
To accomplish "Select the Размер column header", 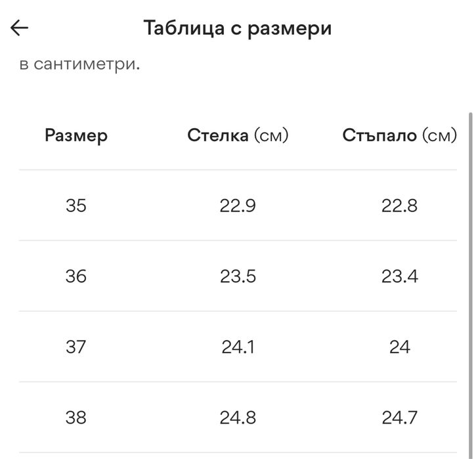I will pyautogui.click(x=76, y=136).
